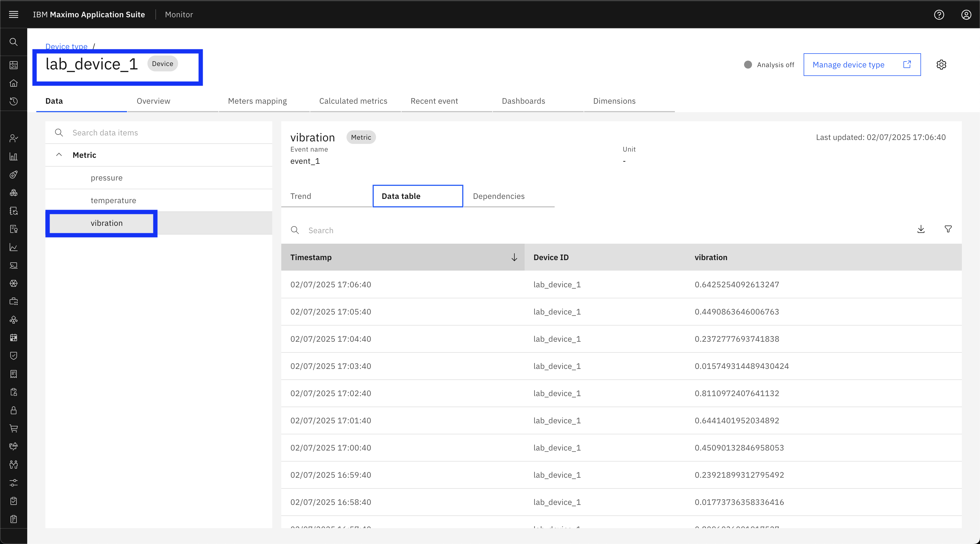Click the data table Search field

point(594,230)
